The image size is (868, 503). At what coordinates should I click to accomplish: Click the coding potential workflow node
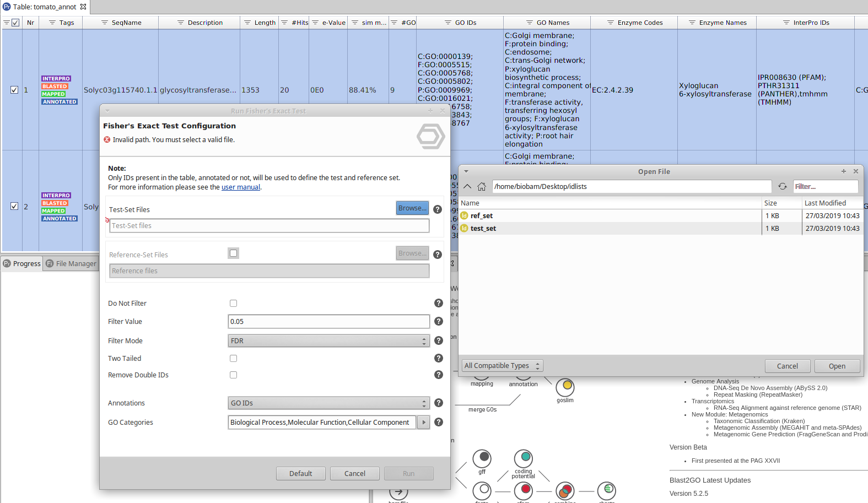tap(524, 458)
